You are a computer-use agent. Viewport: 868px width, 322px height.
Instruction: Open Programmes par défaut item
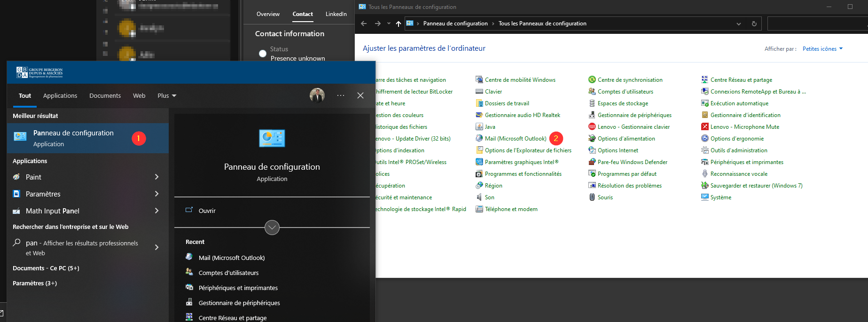(x=623, y=174)
